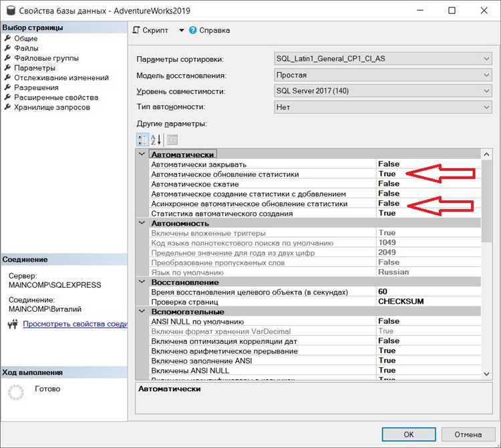Click the wrench icon next to Общие

tap(7, 38)
